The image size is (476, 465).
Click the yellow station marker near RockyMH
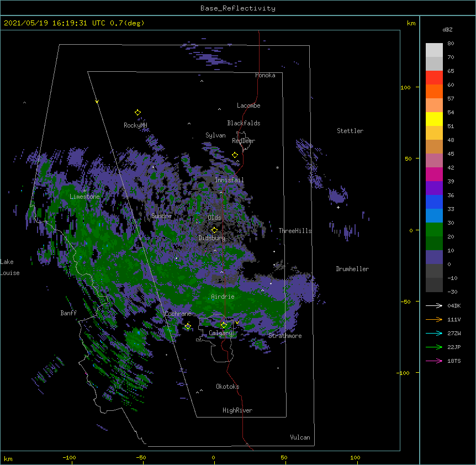(137, 113)
